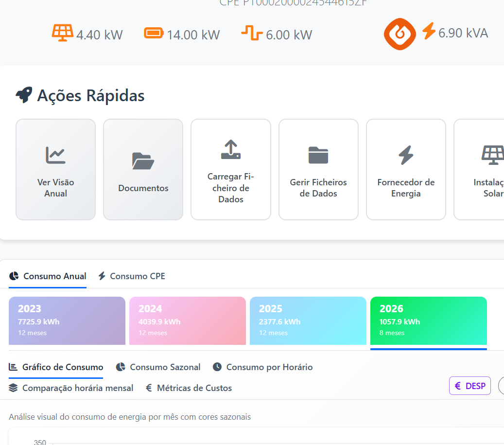Open the Métricas de Custos tab

point(189,388)
